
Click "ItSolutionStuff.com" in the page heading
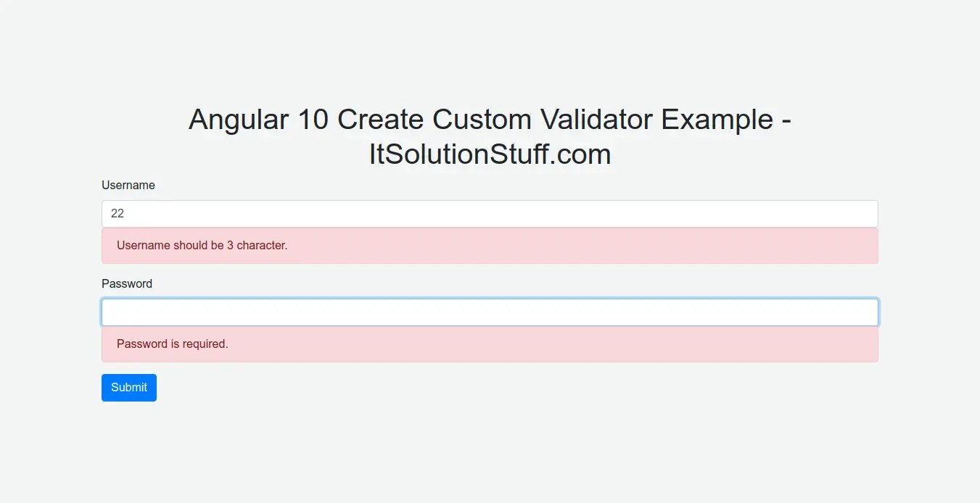[x=490, y=154]
